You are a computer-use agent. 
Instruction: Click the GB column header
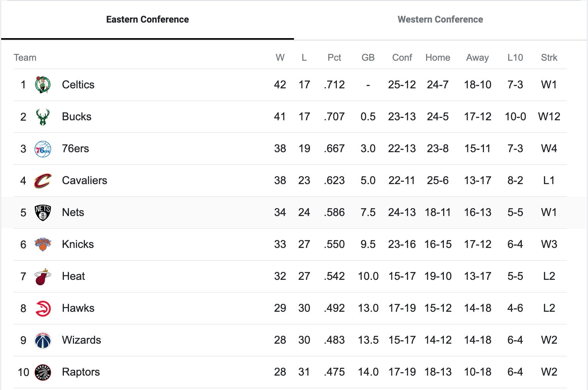pos(368,58)
